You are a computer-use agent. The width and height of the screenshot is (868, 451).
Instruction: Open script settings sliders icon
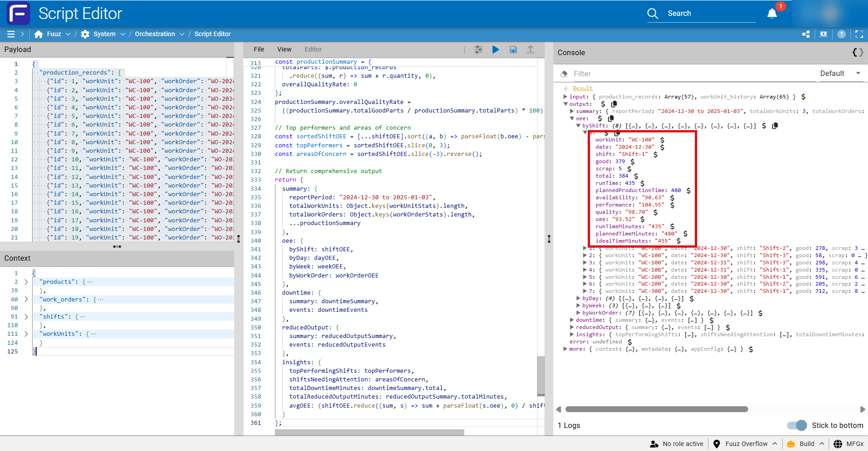pos(478,49)
